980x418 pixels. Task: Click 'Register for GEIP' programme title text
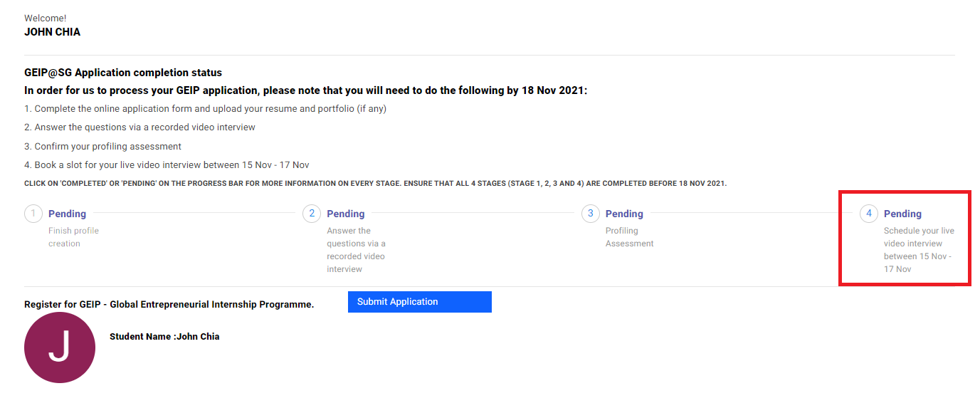click(x=169, y=304)
